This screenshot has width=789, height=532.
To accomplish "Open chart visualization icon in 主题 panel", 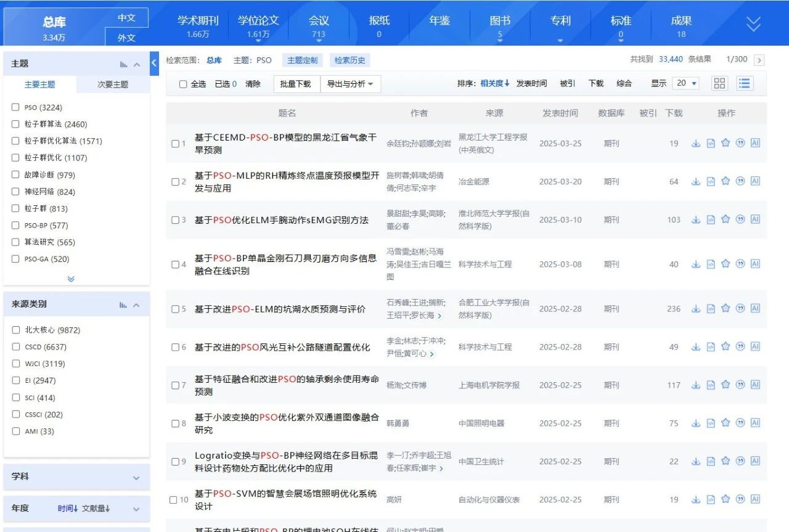I will (124, 64).
